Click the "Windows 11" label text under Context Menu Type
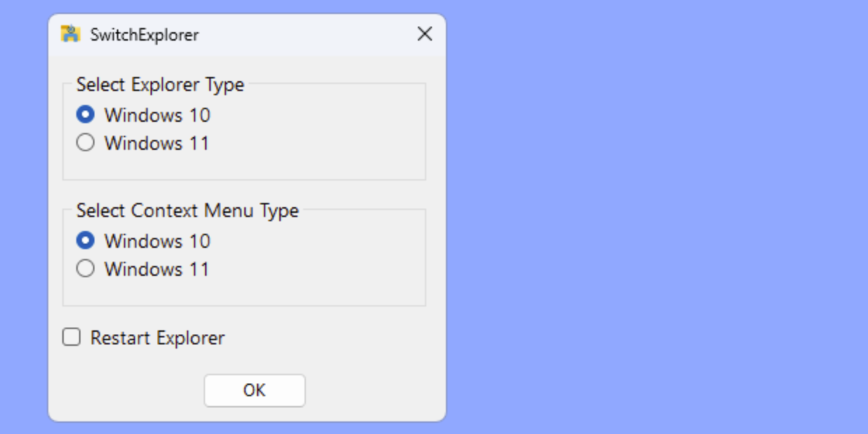 157,269
